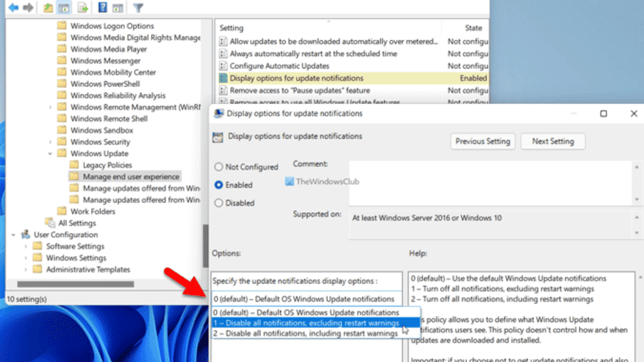This screenshot has height=362, width=644.
Task: Select the Enabled radio button
Action: [x=219, y=185]
